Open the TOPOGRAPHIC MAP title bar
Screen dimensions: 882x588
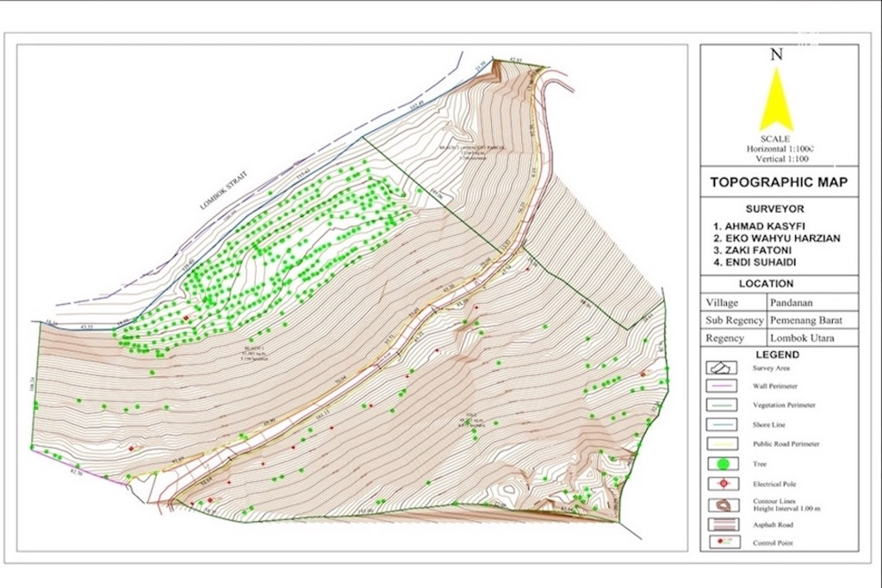[x=778, y=180]
